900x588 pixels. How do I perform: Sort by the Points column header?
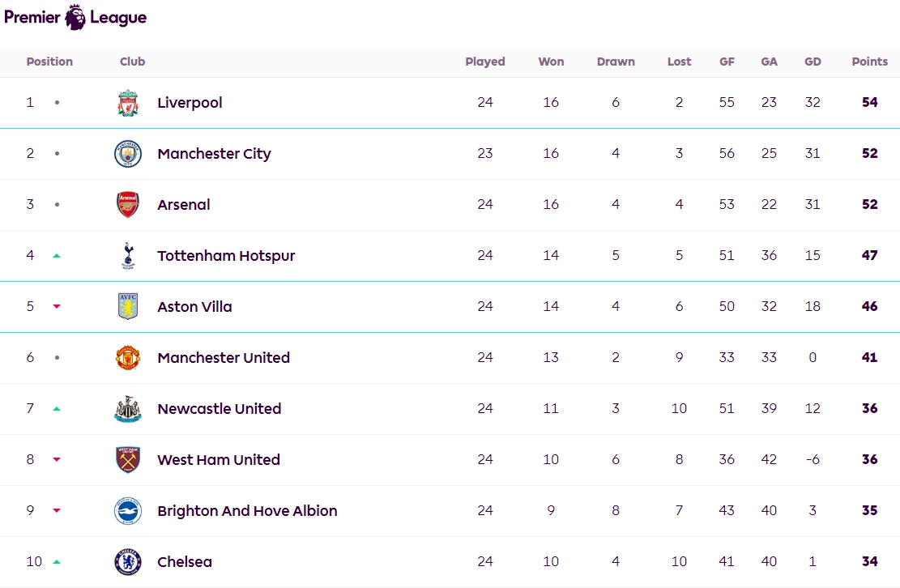[x=869, y=62]
